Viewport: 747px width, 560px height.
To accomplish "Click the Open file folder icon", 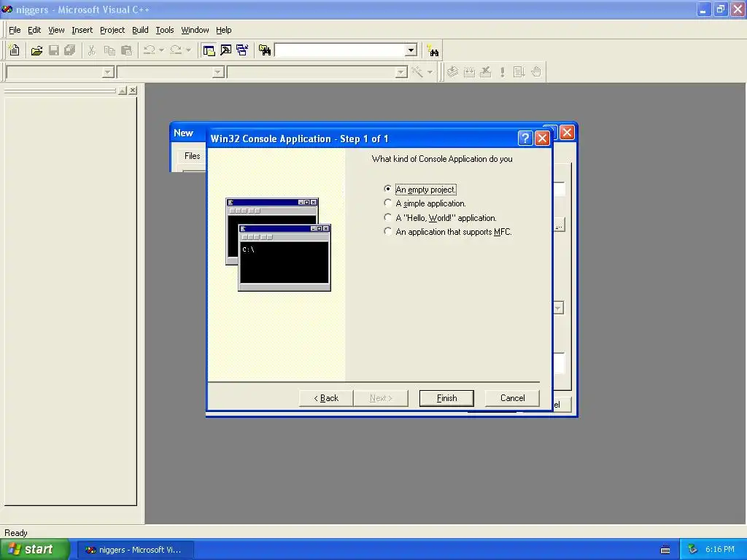I will [36, 50].
